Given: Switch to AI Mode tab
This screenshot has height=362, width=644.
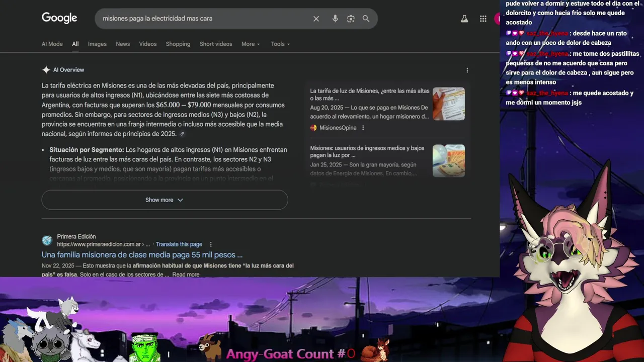Looking at the screenshot, I should (x=52, y=44).
